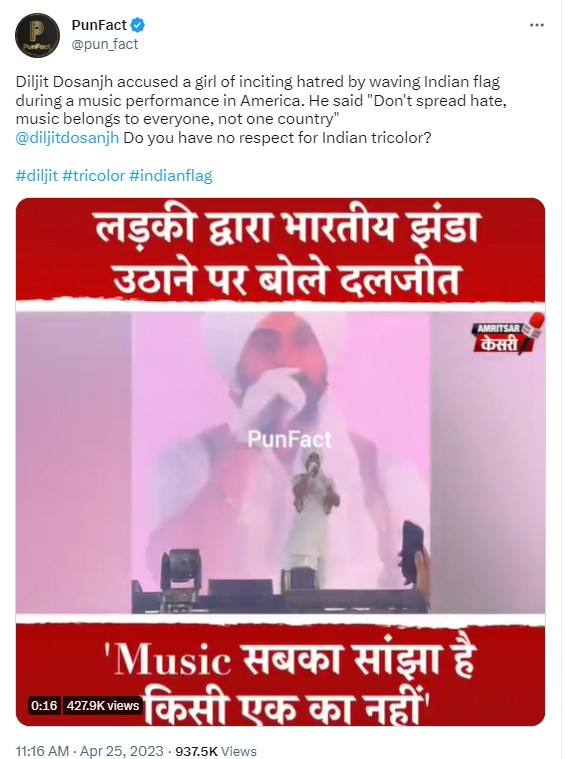Click the Amritsar Kesari logo in the video
565x759 pixels.
click(507, 335)
